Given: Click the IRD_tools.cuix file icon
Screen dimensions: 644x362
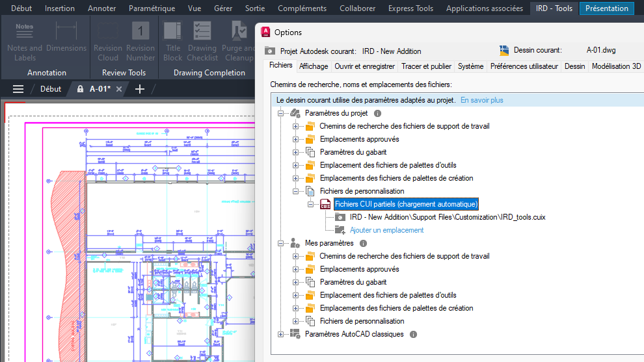Looking at the screenshot, I should pyautogui.click(x=340, y=217).
